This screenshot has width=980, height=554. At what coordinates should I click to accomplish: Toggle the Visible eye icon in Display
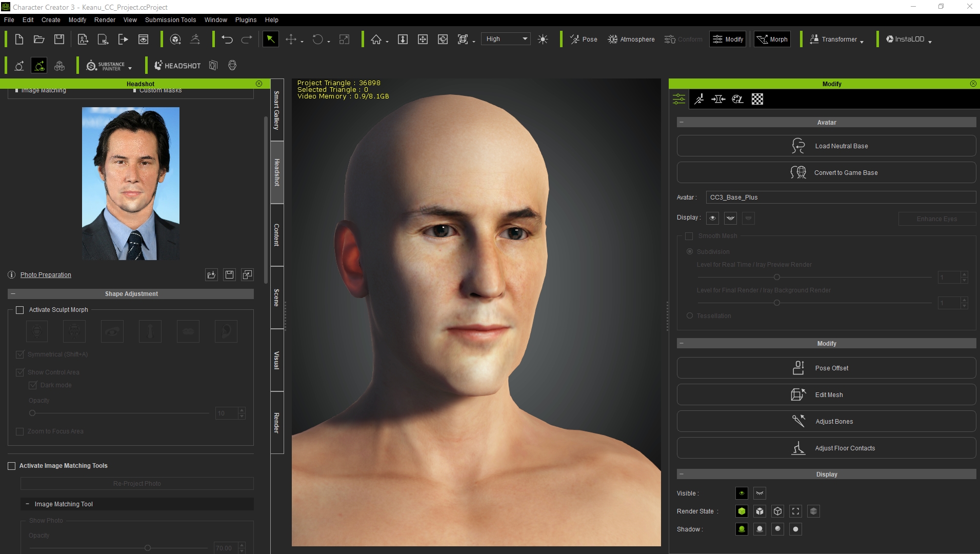742,493
